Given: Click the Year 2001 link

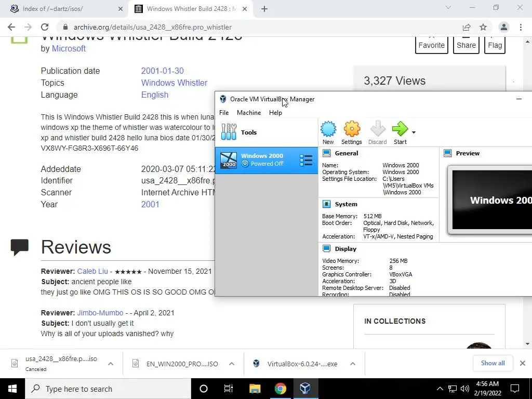Looking at the screenshot, I should 150,204.
